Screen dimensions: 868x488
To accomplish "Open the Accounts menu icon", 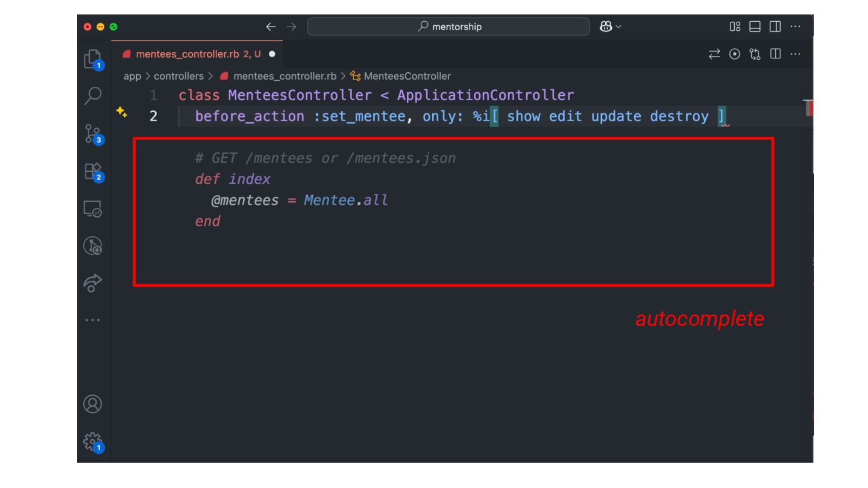I will [x=92, y=403].
